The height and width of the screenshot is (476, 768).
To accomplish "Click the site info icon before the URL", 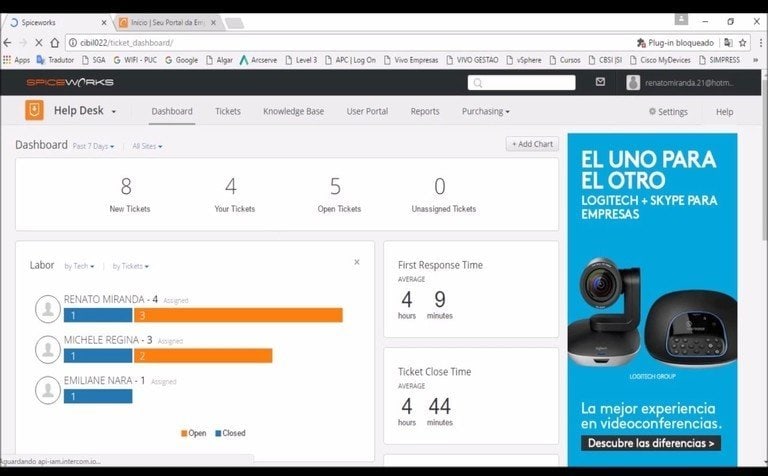I will (72, 43).
